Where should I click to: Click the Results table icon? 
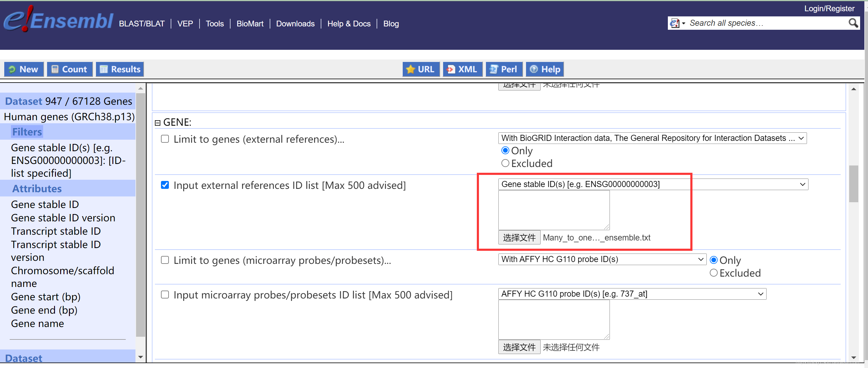tap(104, 70)
